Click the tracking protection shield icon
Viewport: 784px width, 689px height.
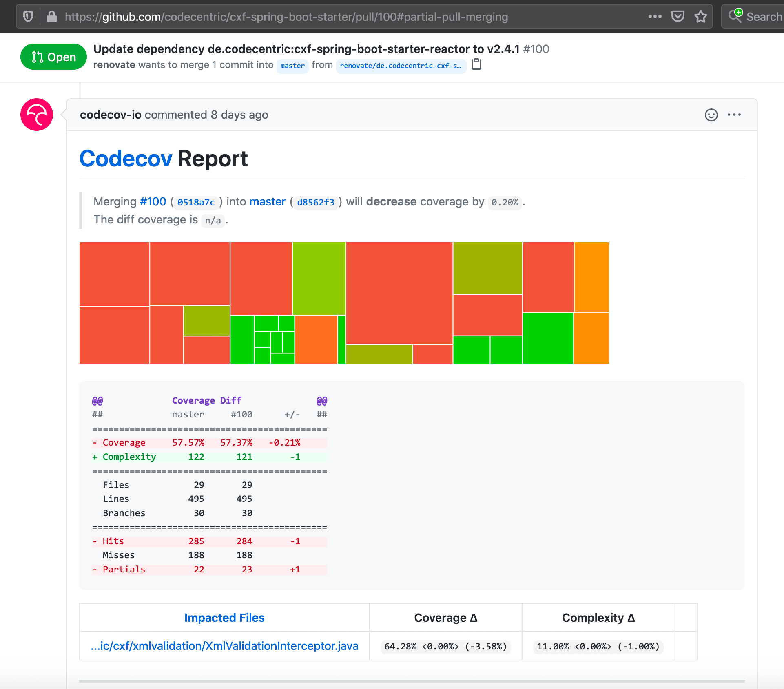point(28,17)
